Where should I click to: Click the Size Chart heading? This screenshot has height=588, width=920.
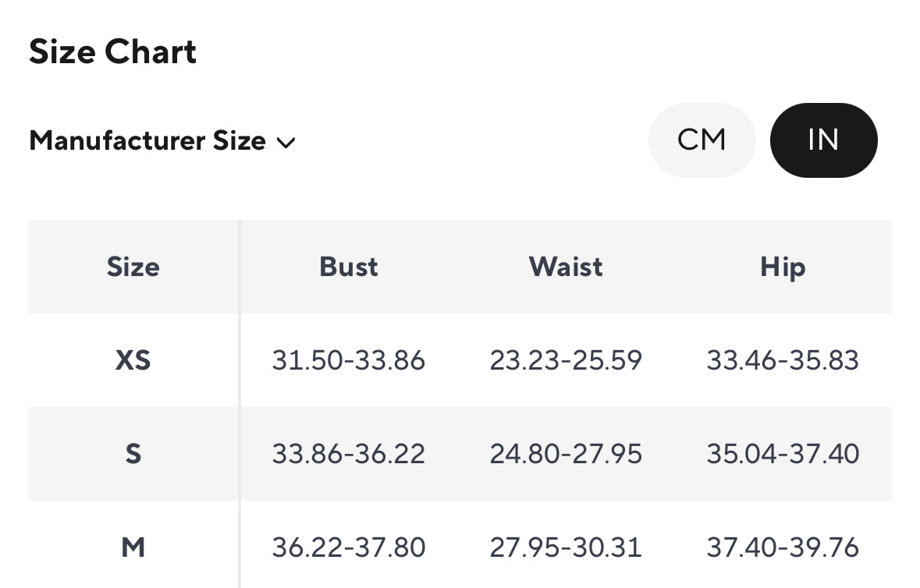112,51
